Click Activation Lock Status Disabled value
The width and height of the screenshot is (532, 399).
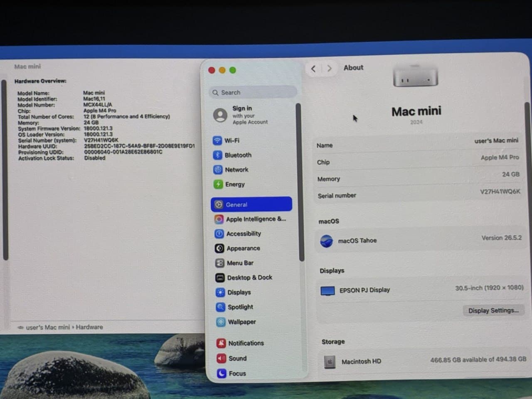95,158
